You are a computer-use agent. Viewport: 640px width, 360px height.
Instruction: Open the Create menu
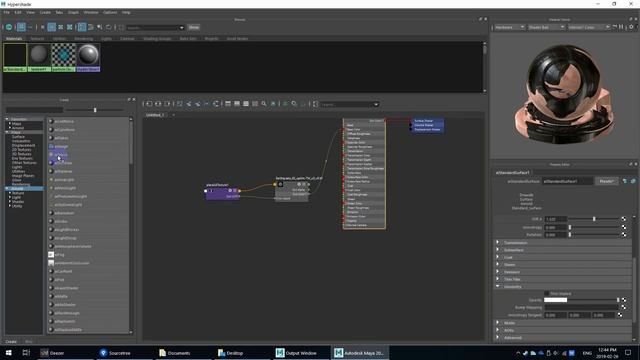[45, 13]
